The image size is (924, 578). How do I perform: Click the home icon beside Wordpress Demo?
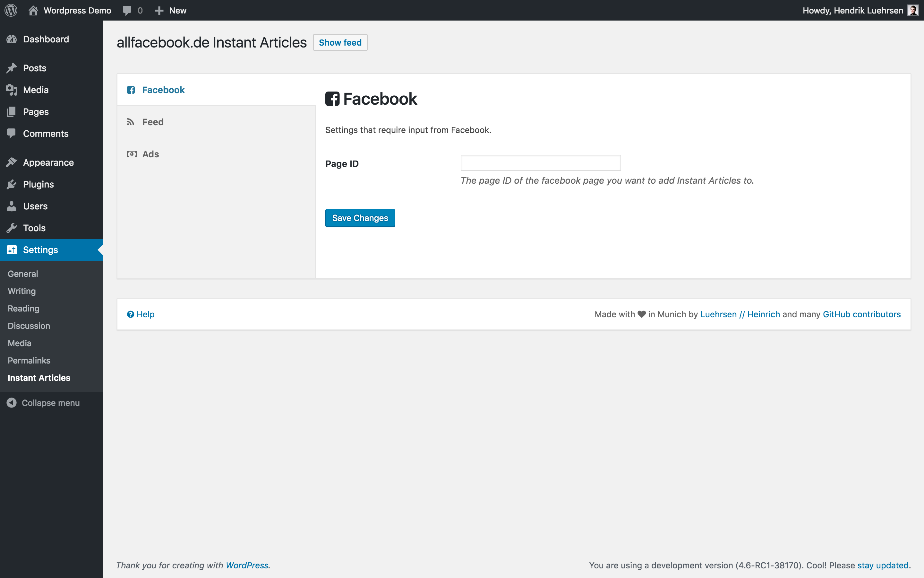point(33,10)
